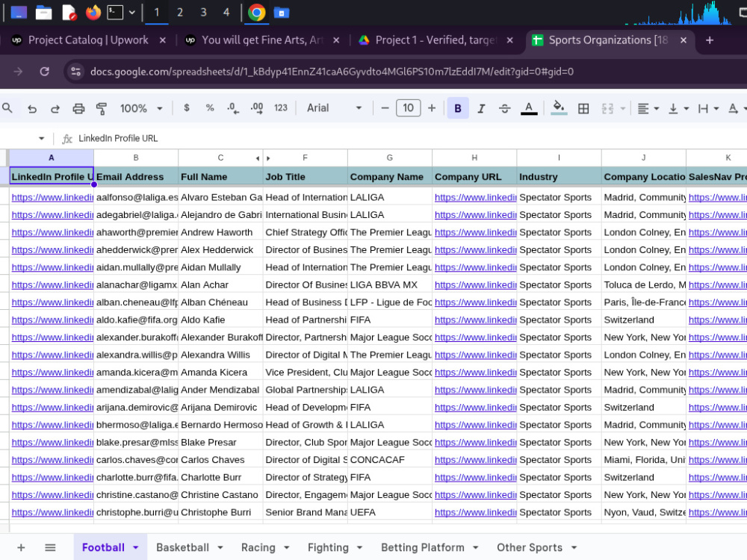Decrease font size with minus button
The width and height of the screenshot is (747, 560).
385,108
